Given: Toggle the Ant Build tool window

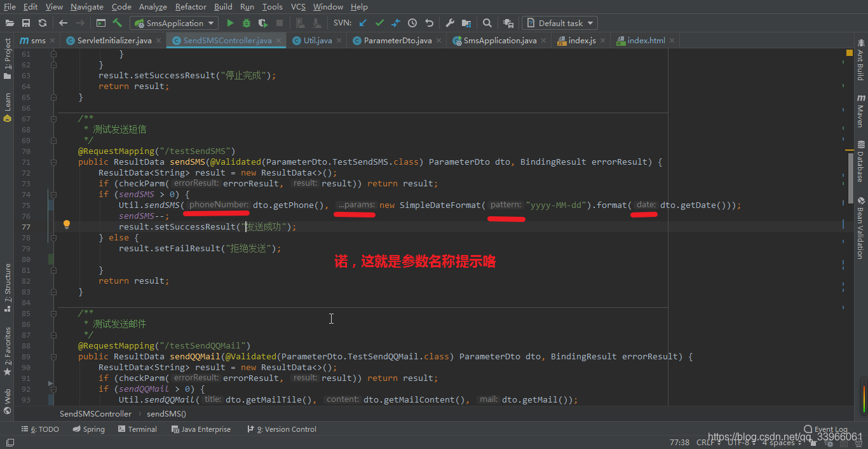Looking at the screenshot, I should [x=860, y=60].
